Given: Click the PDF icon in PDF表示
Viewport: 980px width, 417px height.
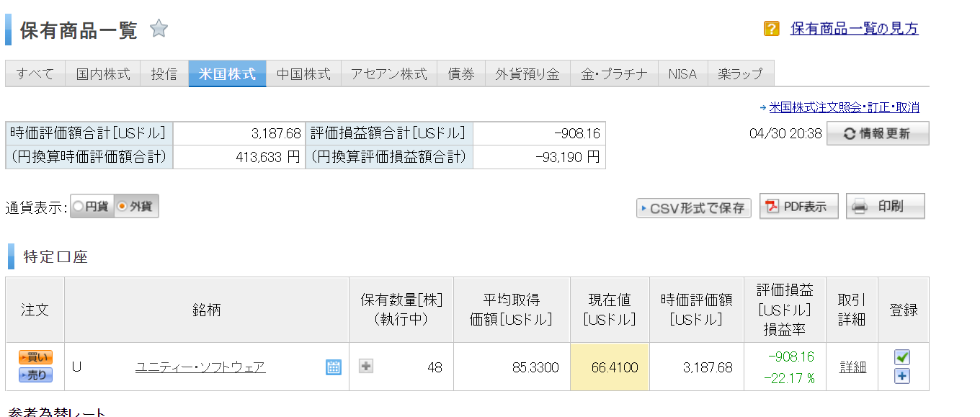Looking at the screenshot, I should coord(772,207).
